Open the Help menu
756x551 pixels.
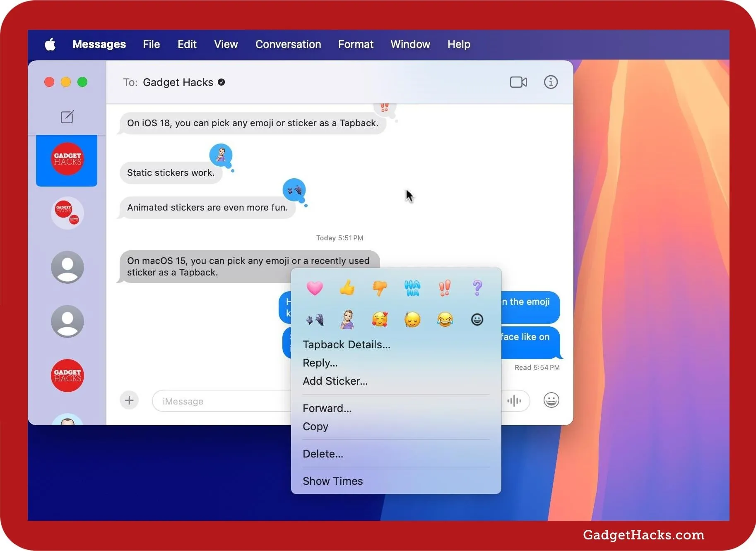point(459,44)
